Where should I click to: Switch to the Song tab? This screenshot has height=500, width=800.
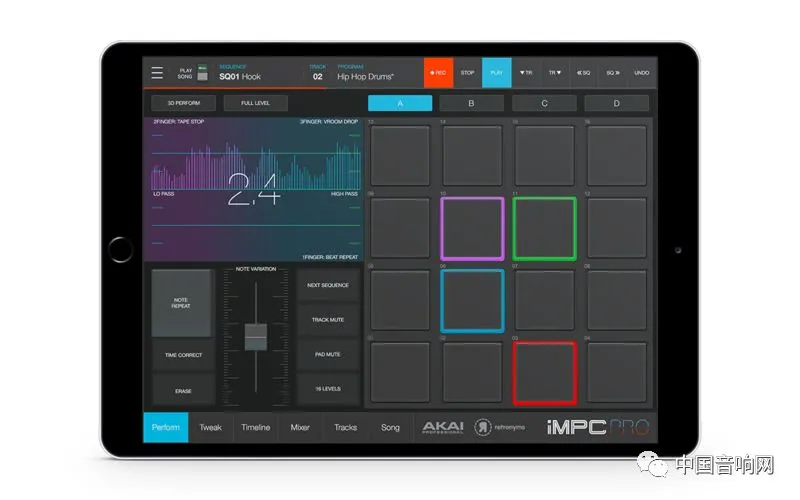(390, 428)
